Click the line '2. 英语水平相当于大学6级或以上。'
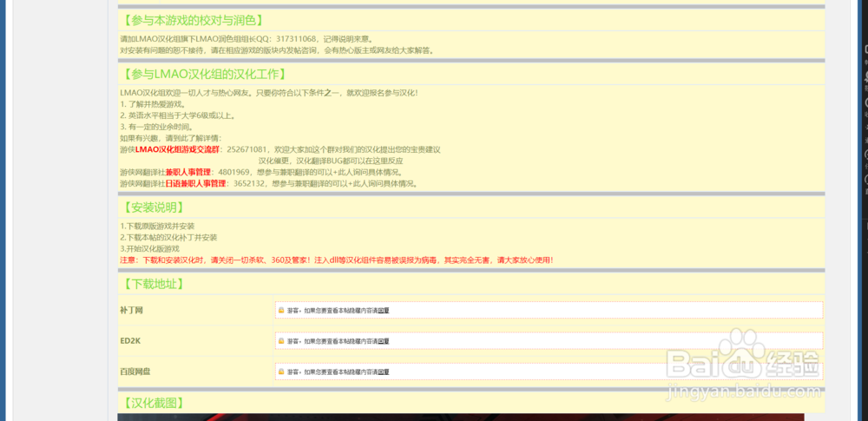This screenshot has height=421, width=868. [179, 115]
